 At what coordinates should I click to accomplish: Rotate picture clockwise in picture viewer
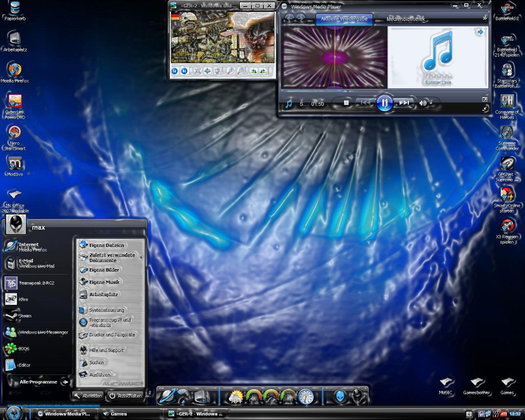click(253, 71)
